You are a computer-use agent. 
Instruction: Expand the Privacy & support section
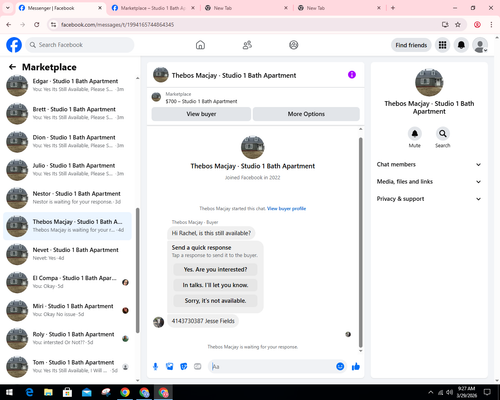[429, 199]
